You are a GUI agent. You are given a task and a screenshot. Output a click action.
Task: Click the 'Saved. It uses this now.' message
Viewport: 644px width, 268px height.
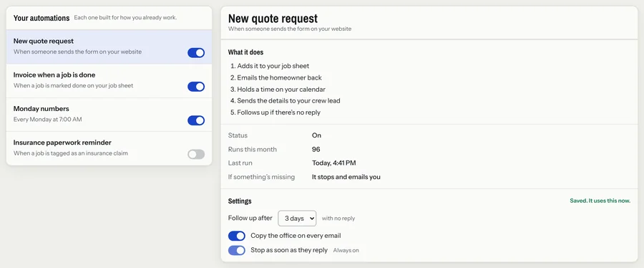coord(600,201)
